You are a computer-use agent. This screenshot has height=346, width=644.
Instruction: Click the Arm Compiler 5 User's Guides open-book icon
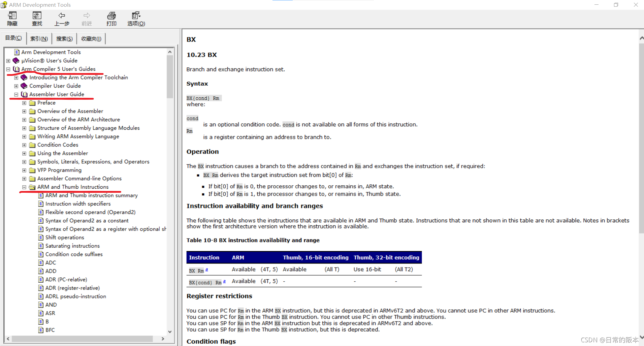tap(16, 69)
